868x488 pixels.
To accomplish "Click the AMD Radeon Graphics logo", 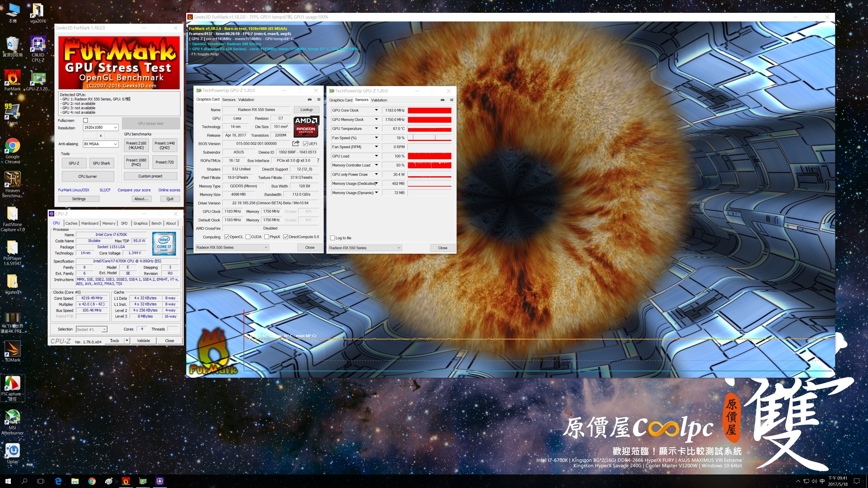I will point(306,127).
